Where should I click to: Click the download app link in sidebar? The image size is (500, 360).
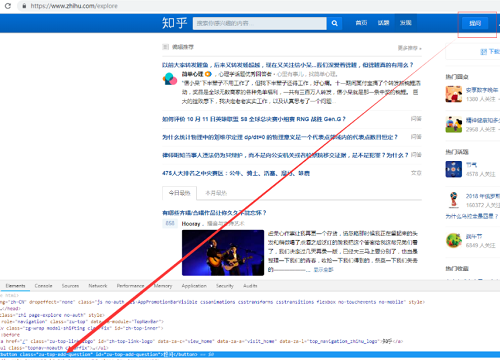pyautogui.click(x=490, y=52)
